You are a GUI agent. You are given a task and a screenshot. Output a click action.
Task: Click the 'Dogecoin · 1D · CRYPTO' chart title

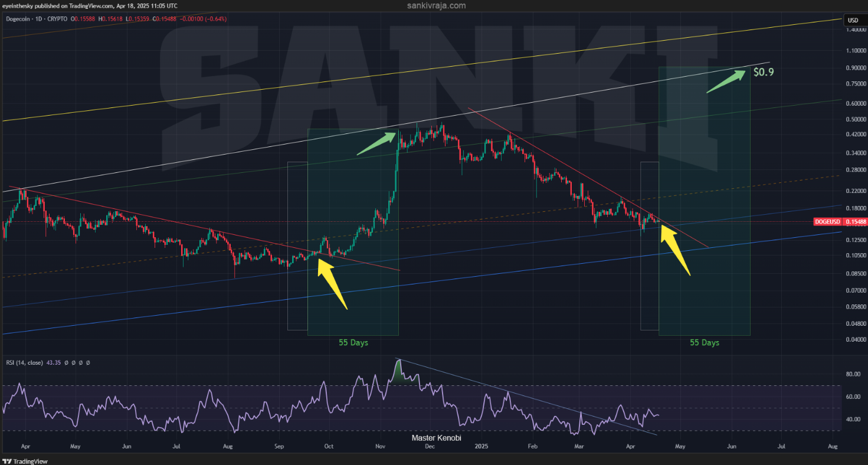[x=35, y=19]
